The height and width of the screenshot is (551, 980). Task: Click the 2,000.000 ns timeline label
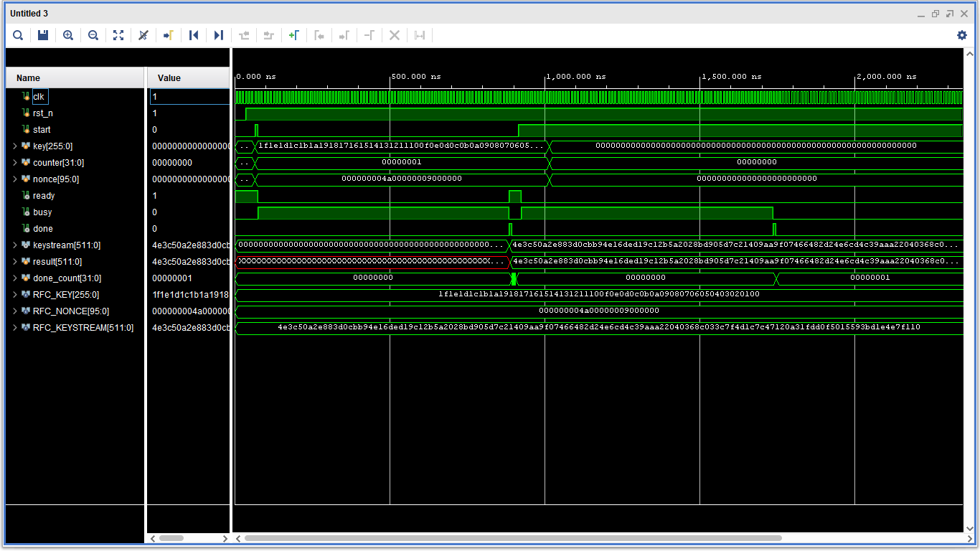tap(887, 76)
